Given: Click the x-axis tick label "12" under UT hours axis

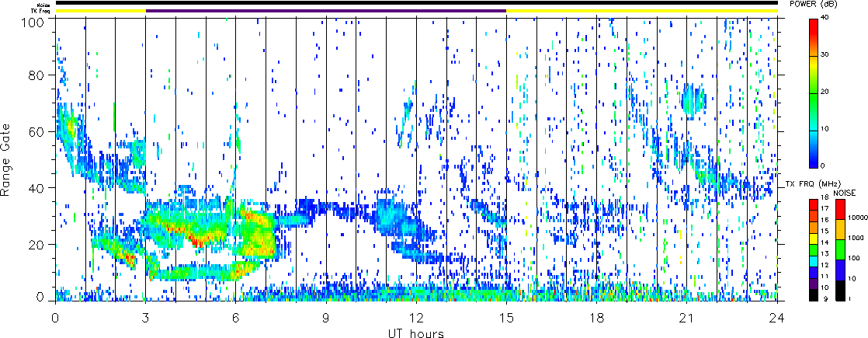Looking at the screenshot, I should 416,317.
